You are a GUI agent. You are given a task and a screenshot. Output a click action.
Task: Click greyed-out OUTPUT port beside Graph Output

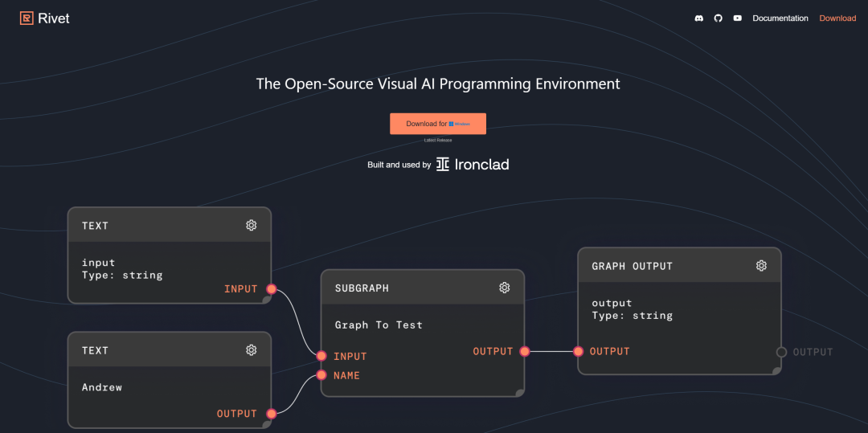click(781, 352)
